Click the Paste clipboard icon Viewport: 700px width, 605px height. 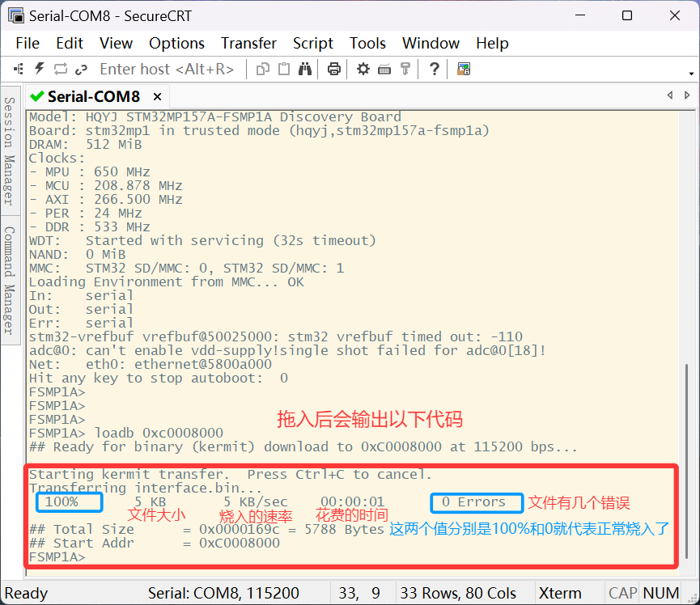pos(284,70)
